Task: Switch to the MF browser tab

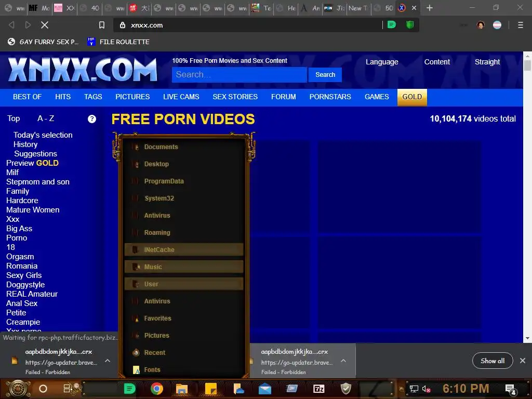Action: pos(39,8)
